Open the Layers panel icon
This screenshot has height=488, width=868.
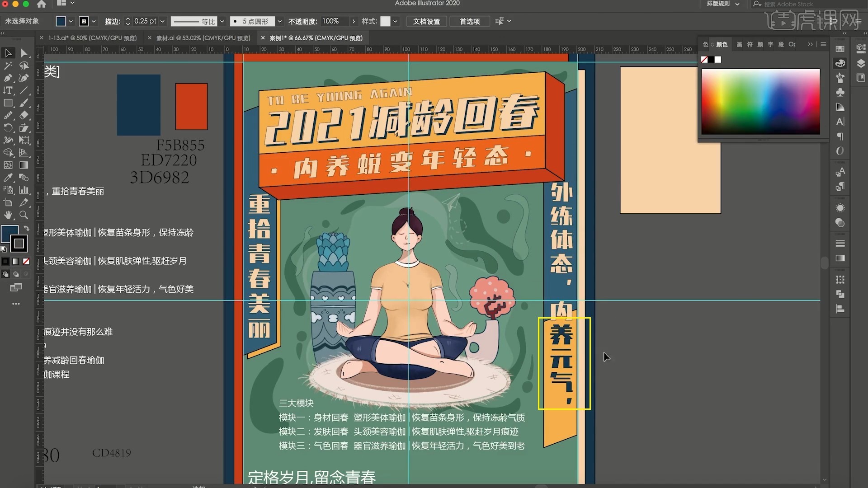coord(861,63)
